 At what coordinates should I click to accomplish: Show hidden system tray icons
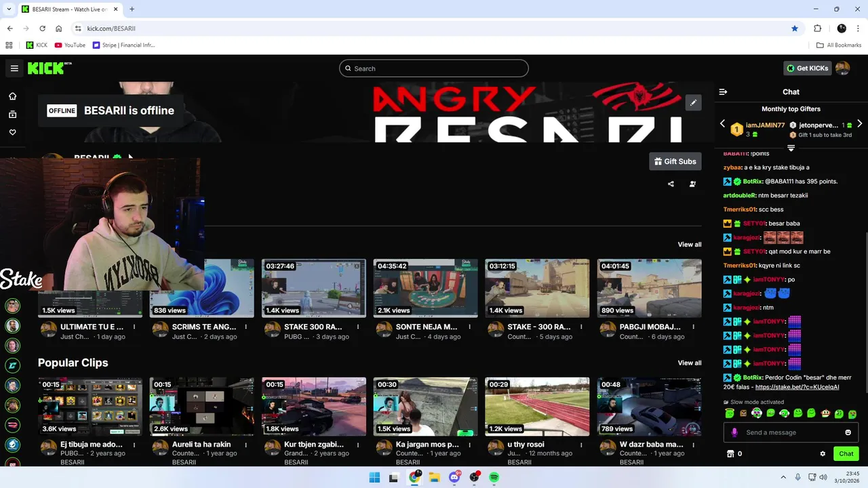(783, 477)
